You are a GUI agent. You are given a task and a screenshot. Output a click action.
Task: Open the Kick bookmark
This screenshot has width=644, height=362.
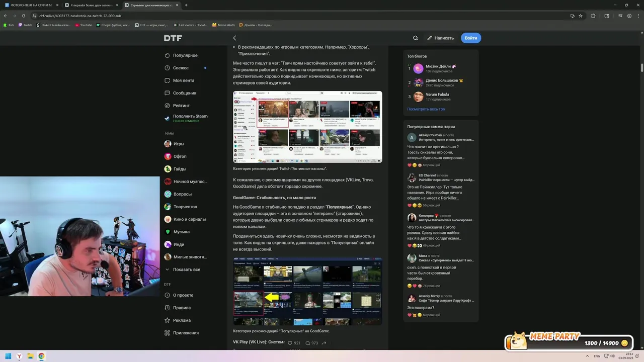coord(9,25)
